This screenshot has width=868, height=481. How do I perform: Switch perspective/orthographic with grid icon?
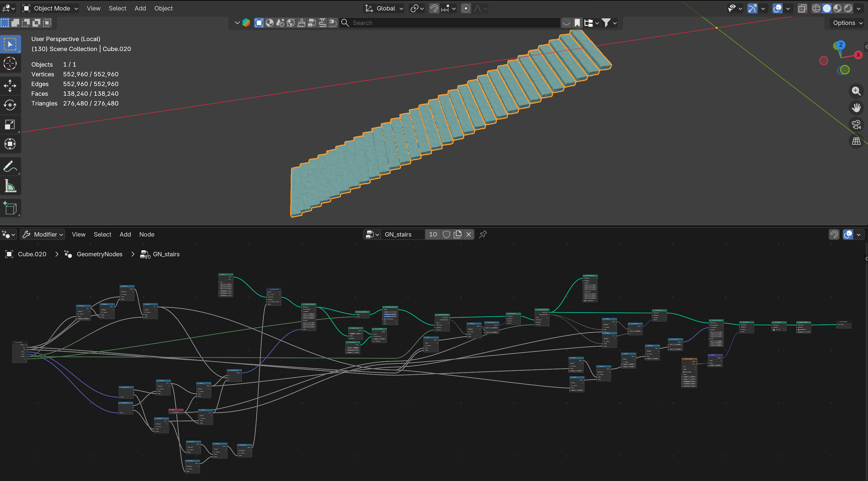tap(856, 141)
